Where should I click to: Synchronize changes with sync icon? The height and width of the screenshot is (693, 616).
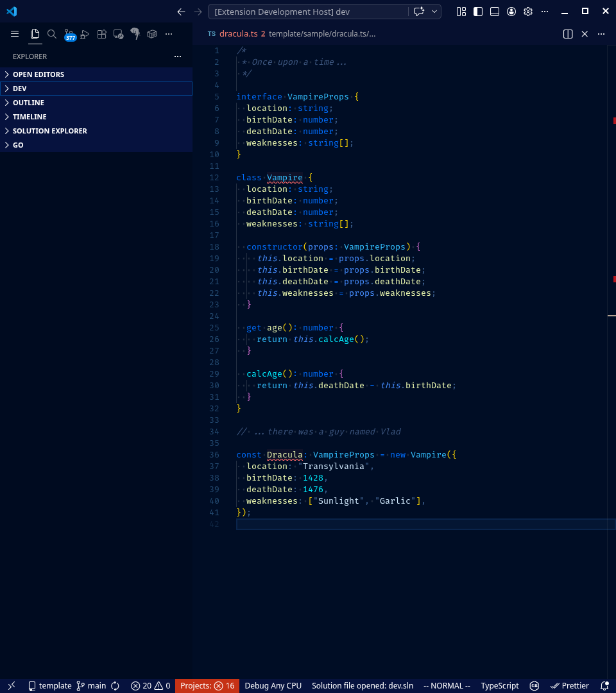pos(116,685)
